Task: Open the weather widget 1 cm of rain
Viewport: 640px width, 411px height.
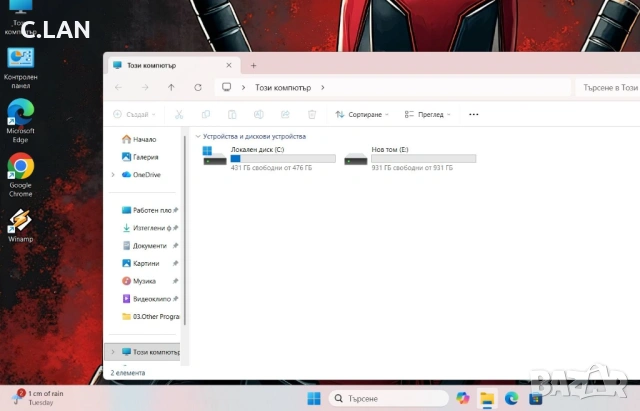Action: 38,398
